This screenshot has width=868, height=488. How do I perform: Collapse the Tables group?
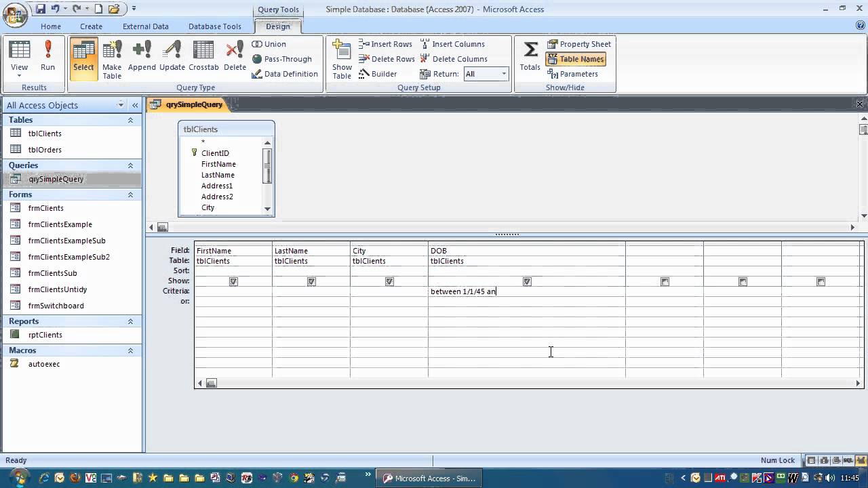pos(130,120)
